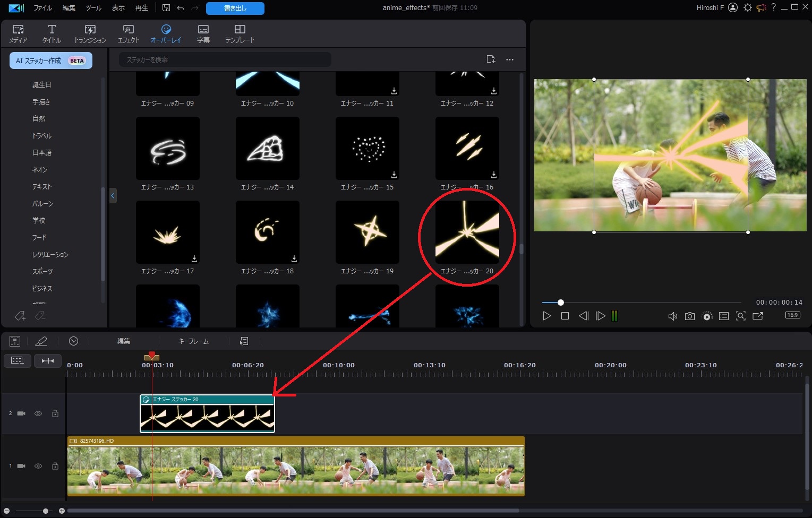Open the 表示 menu
Image resolution: width=812 pixels, height=518 pixels.
tap(118, 8)
